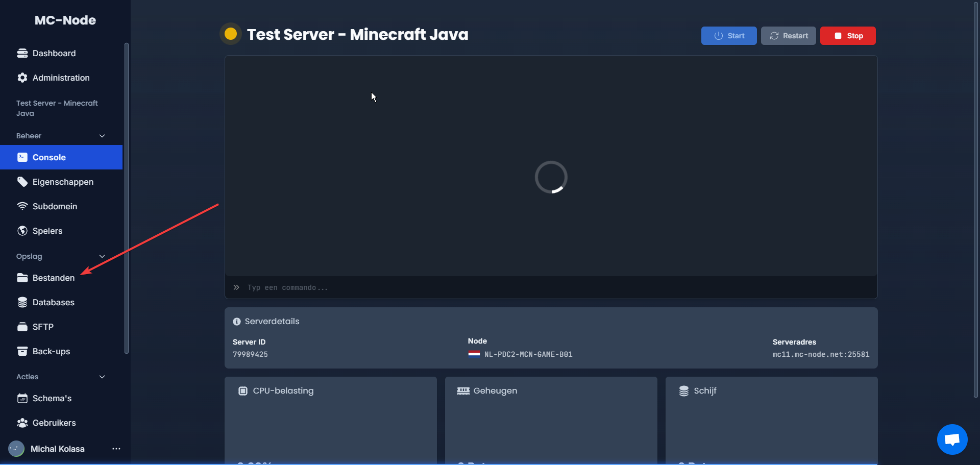The image size is (980, 465).
Task: Click the SFTP drive icon
Action: 22,327
